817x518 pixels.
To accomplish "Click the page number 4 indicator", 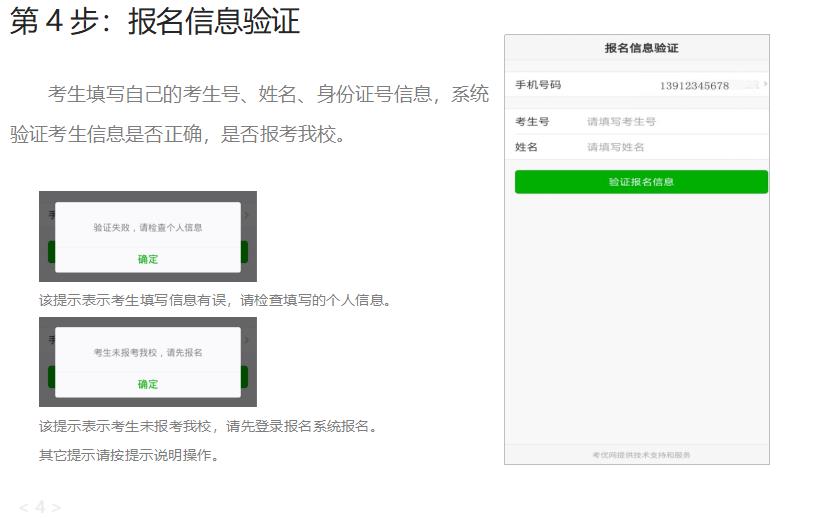I will click(40, 507).
